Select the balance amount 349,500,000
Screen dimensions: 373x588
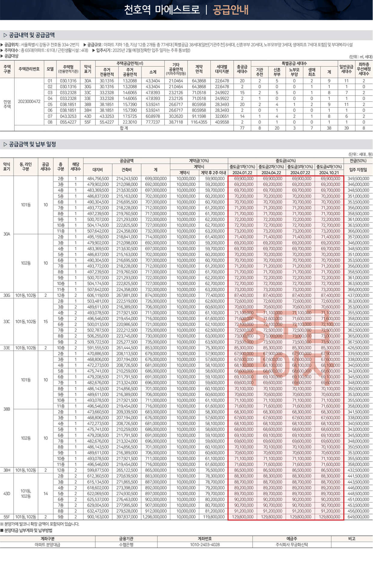[358, 179]
